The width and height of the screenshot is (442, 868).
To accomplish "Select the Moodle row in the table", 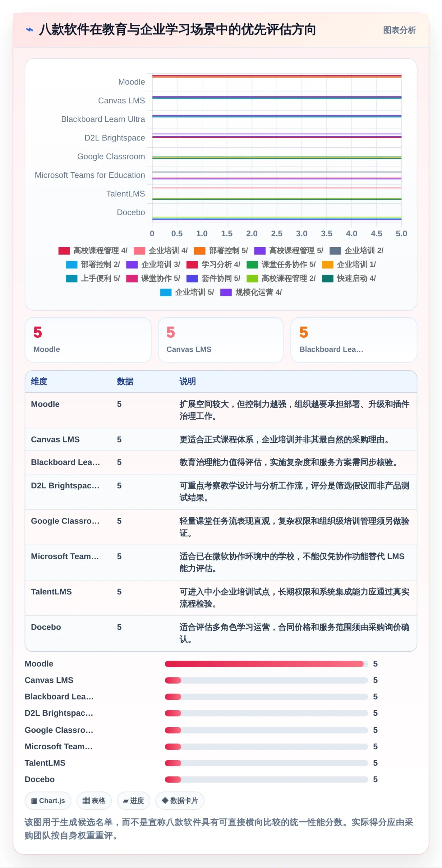I will tap(221, 410).
